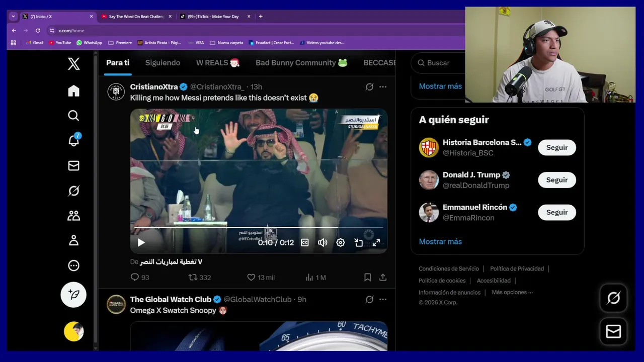The height and width of the screenshot is (362, 644).
Task: Click Mostrar más under A quién seguir
Action: point(440,242)
